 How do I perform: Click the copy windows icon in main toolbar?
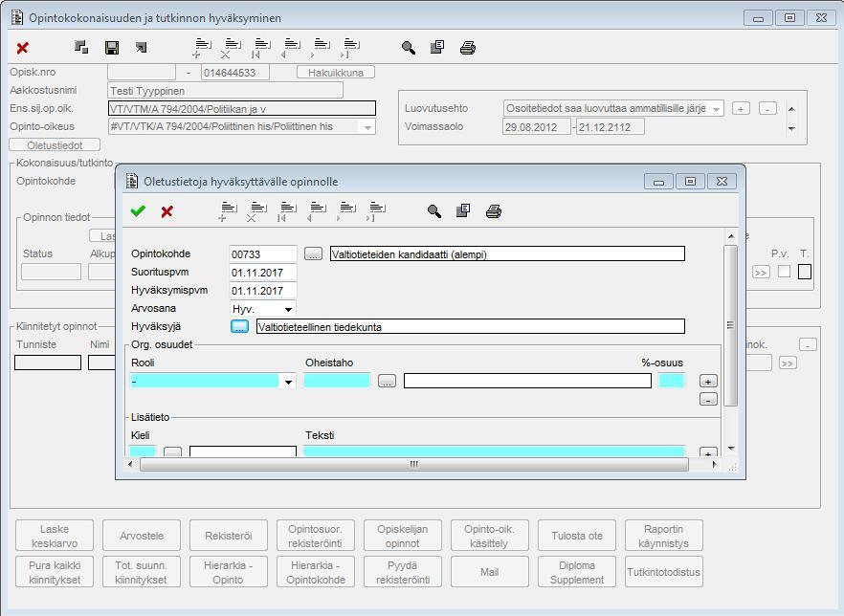[x=81, y=47]
